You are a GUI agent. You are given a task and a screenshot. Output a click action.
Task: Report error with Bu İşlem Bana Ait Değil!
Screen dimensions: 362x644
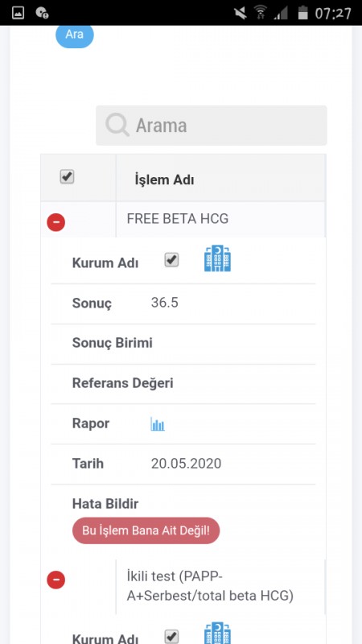click(x=146, y=530)
